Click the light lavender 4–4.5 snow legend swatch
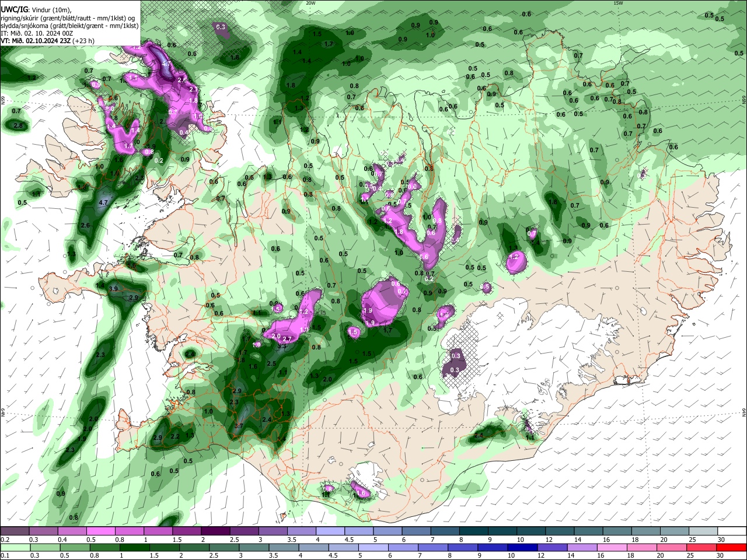Screen dimensions: 747x560 pyautogui.click(x=330, y=531)
